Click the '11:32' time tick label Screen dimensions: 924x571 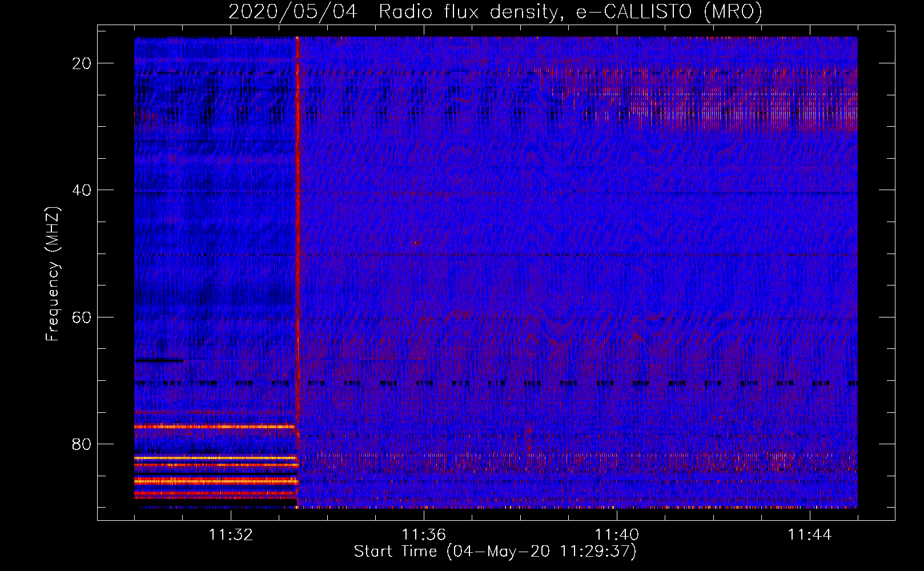231,535
